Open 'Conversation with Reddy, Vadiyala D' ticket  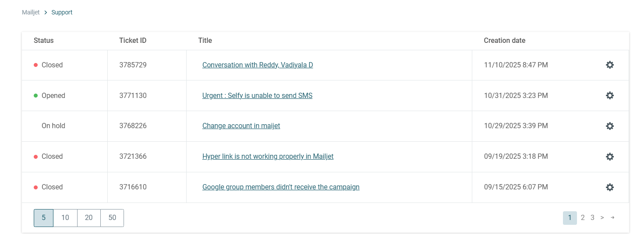258,65
